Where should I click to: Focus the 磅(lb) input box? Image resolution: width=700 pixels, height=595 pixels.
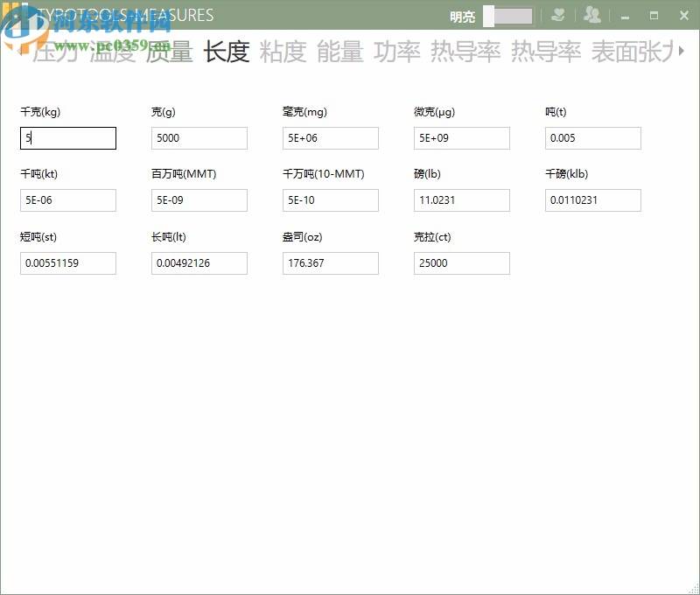pyautogui.click(x=462, y=200)
